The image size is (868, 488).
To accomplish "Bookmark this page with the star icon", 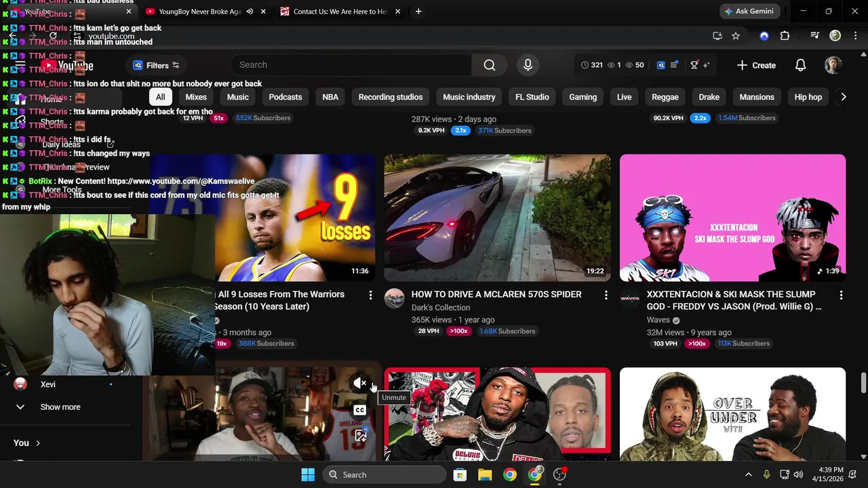I will (736, 36).
